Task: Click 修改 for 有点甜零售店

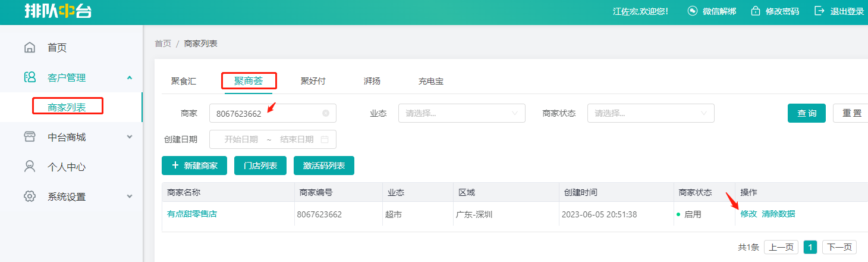Action: coord(749,214)
